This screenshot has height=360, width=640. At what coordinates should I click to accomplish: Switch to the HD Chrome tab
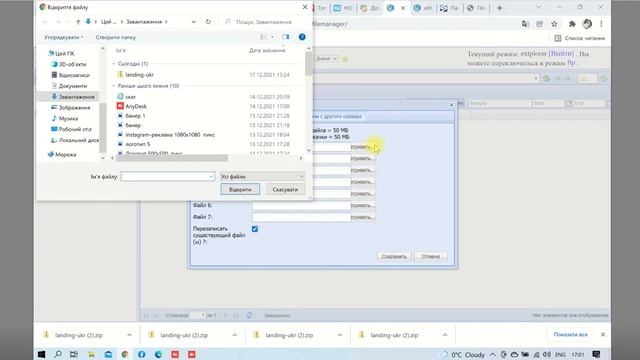[x=343, y=8]
